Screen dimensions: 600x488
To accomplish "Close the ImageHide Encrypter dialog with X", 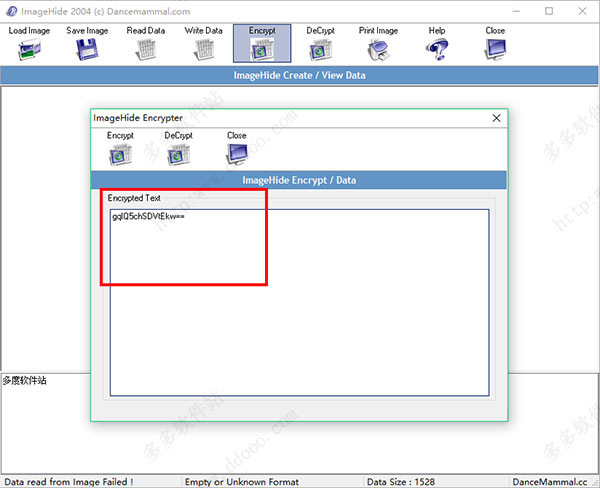I will [x=496, y=118].
